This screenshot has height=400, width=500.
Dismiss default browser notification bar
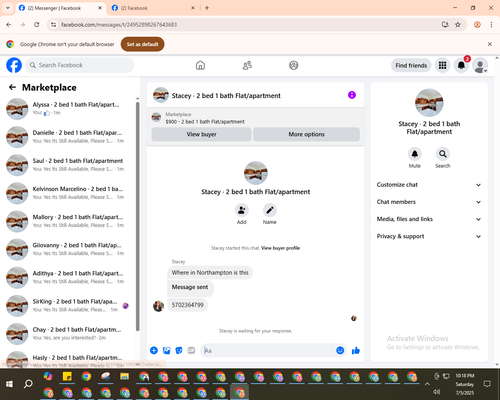490,44
